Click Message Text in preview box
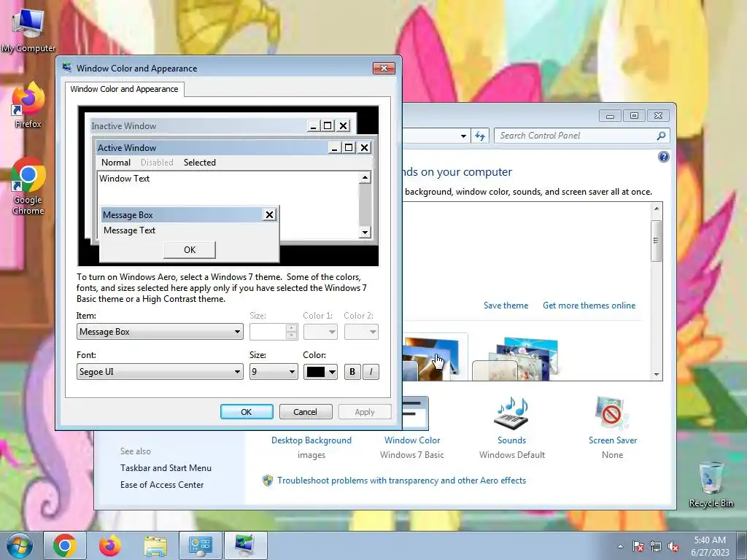 pyautogui.click(x=130, y=230)
